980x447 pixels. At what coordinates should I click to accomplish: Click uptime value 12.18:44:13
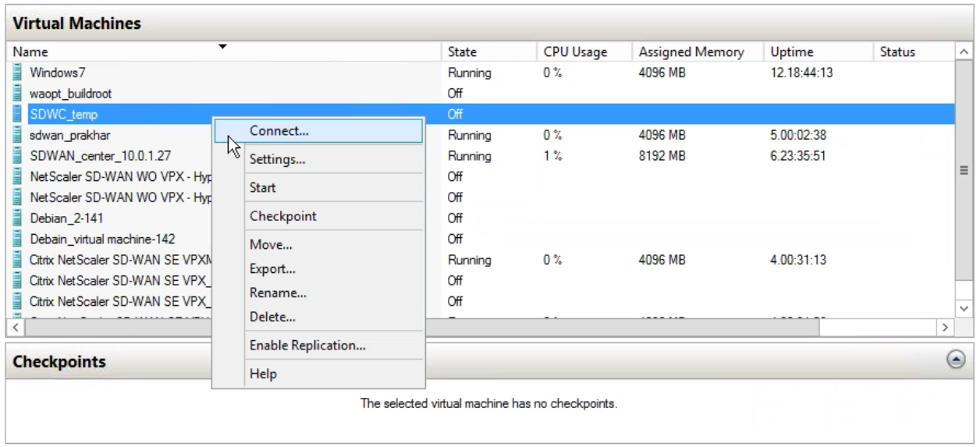(804, 73)
